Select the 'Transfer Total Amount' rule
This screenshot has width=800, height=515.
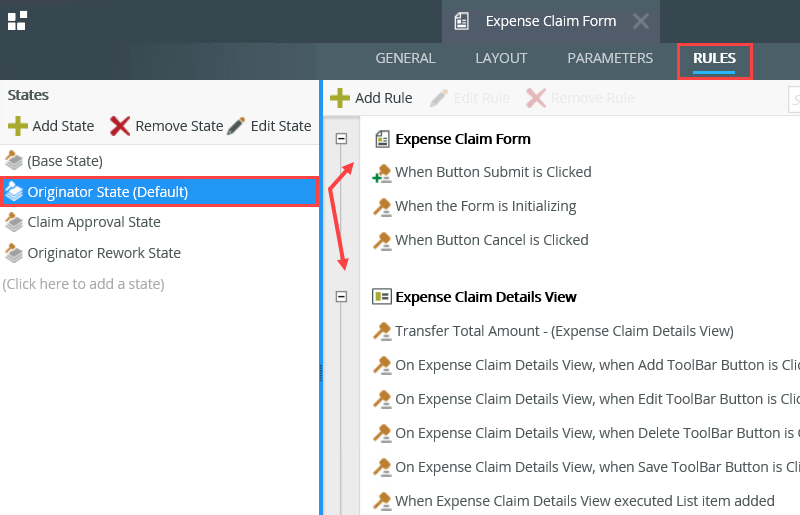tap(564, 331)
